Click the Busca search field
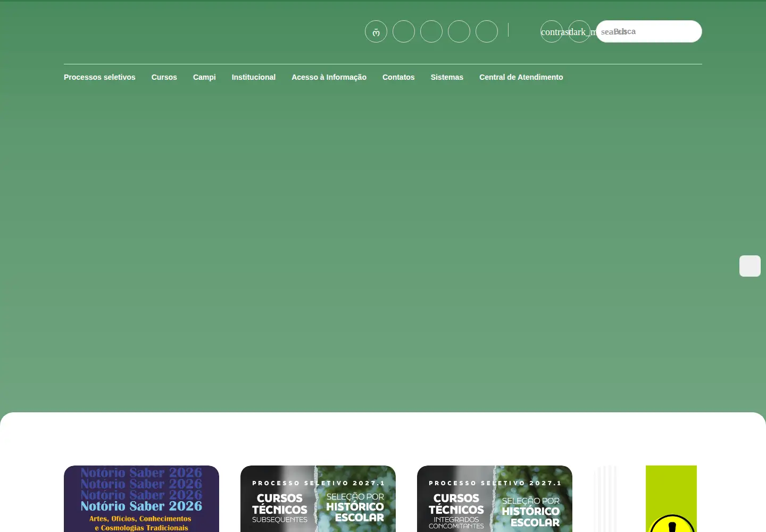This screenshot has height=532, width=766. coord(649,31)
